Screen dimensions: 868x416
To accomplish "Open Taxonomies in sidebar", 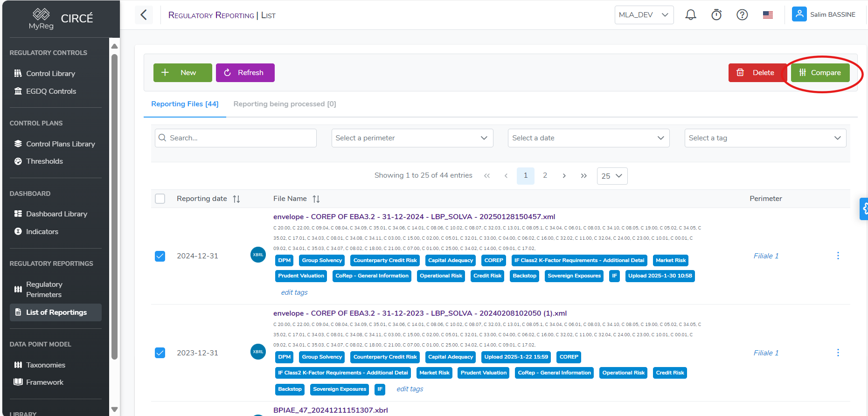I will pos(45,365).
